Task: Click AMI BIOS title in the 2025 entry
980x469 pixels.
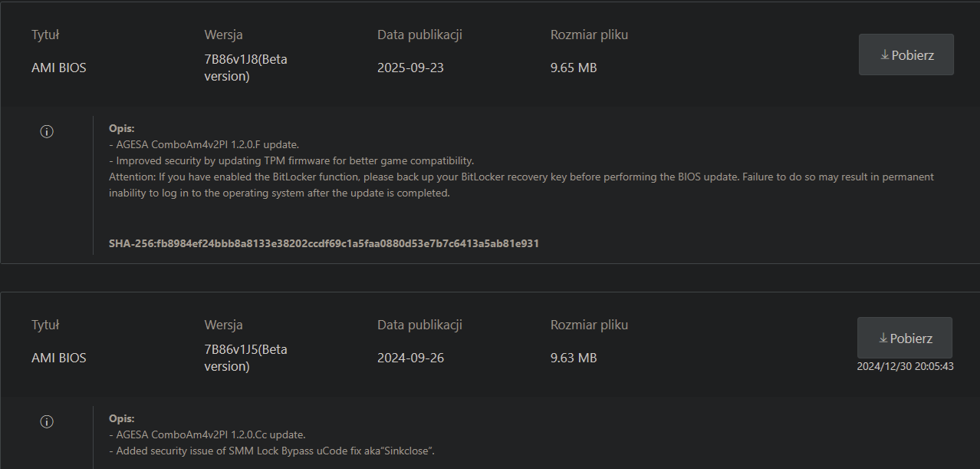Action: 59,68
